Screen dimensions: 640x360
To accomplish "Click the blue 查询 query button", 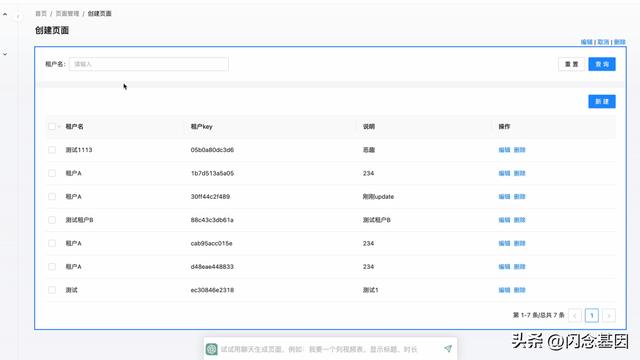I will point(602,64).
